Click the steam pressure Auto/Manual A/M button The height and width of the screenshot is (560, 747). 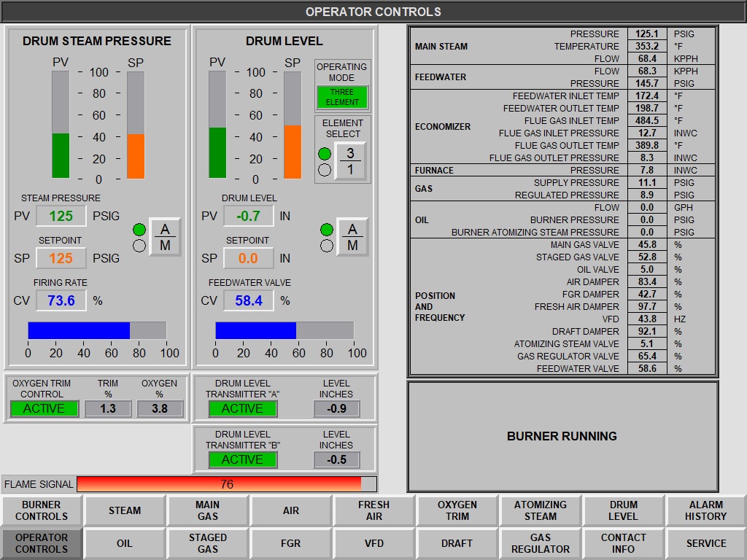[x=165, y=237]
